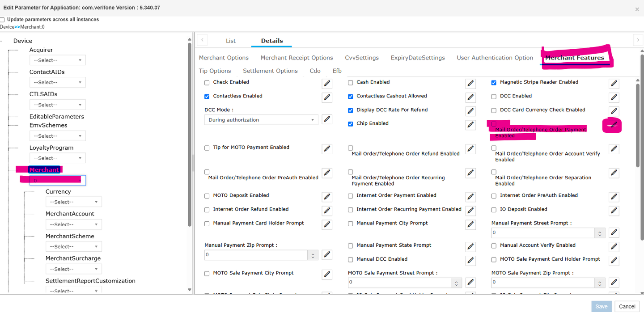Open the MerchantScheme select dropdown
644x317 pixels.
(74, 247)
